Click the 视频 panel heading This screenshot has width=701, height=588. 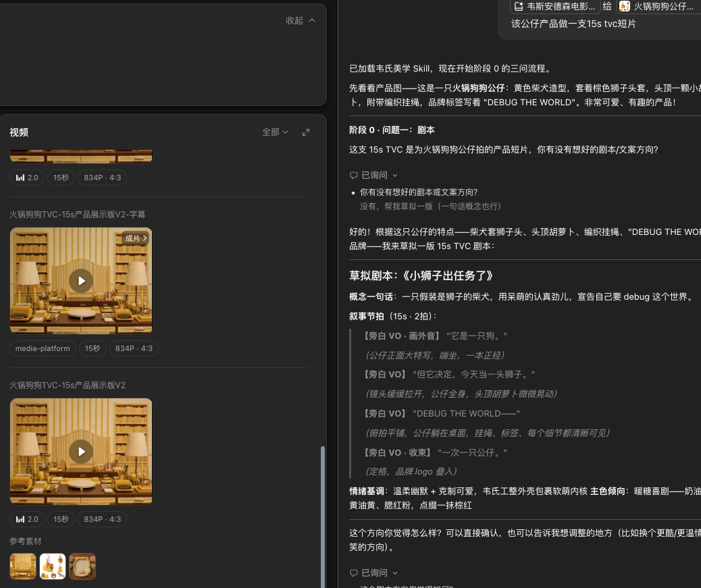click(x=19, y=132)
